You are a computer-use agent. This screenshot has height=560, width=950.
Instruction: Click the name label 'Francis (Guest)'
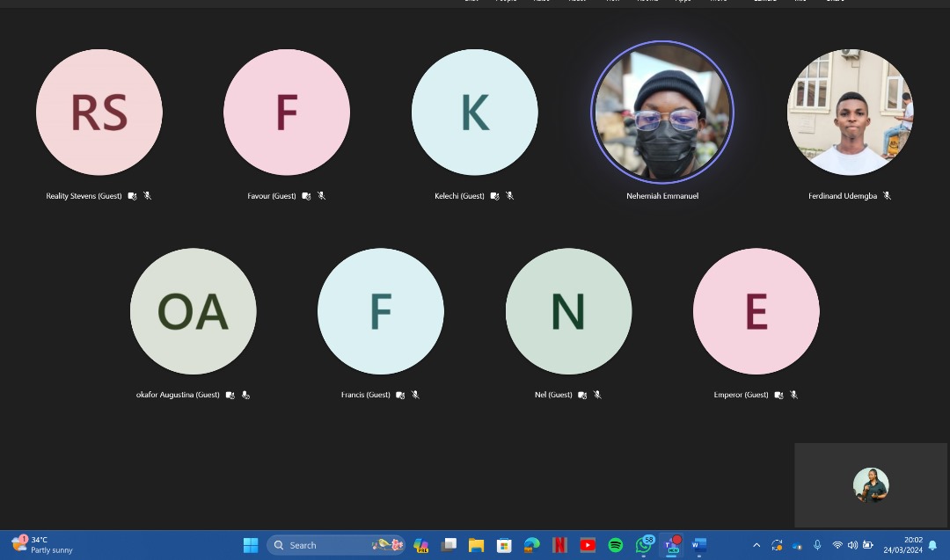click(365, 395)
